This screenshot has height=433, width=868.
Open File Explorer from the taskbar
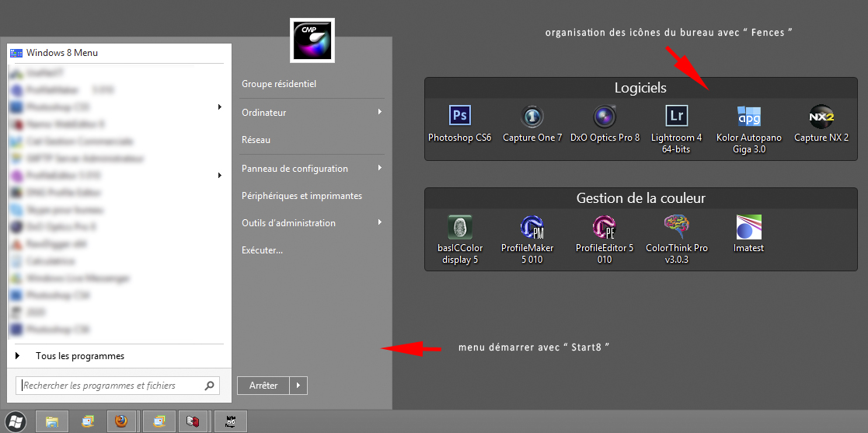coord(51,421)
